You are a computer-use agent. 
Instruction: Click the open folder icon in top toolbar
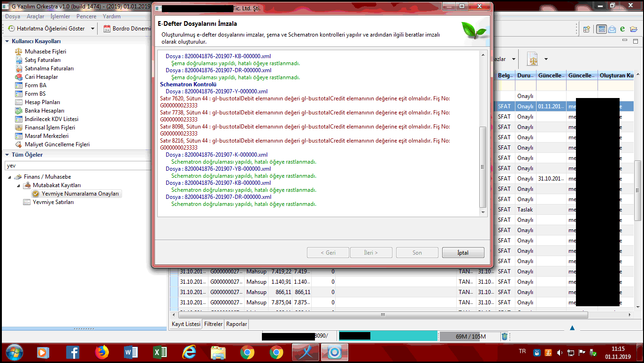[634, 29]
